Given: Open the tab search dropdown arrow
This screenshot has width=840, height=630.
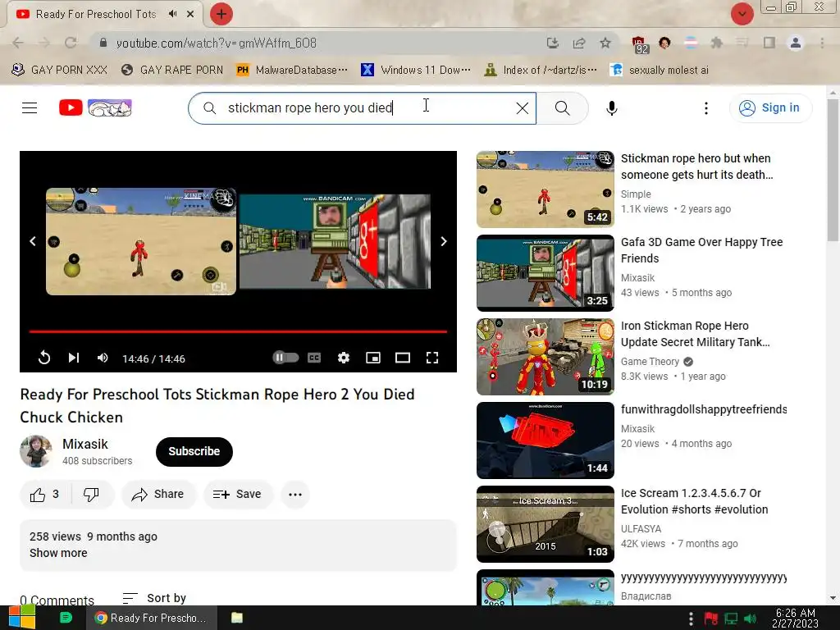Looking at the screenshot, I should 742,14.
